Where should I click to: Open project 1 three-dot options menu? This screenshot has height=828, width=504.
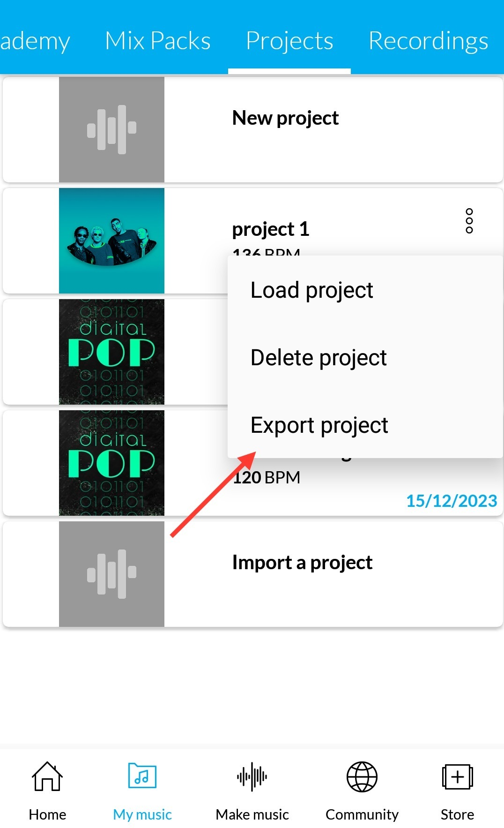pos(469,221)
